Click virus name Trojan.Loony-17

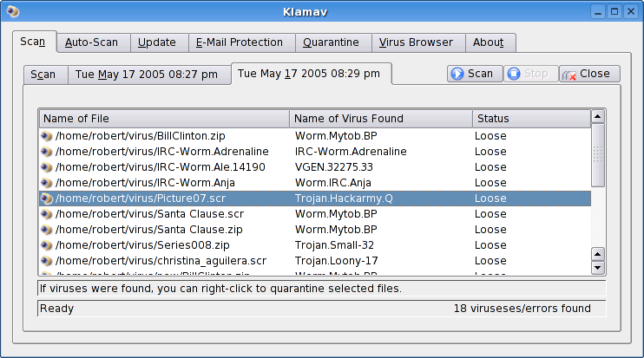tap(337, 261)
